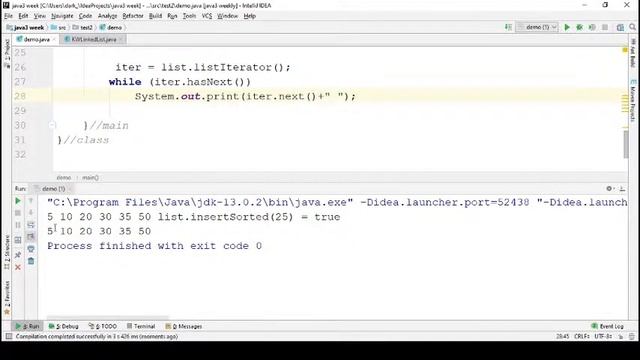Run demo from the main toolbar
Image resolution: width=640 pixels, height=360 pixels.
[x=567, y=27]
